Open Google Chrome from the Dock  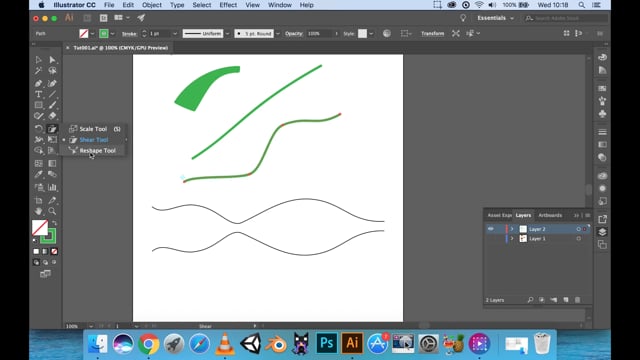pos(149,344)
